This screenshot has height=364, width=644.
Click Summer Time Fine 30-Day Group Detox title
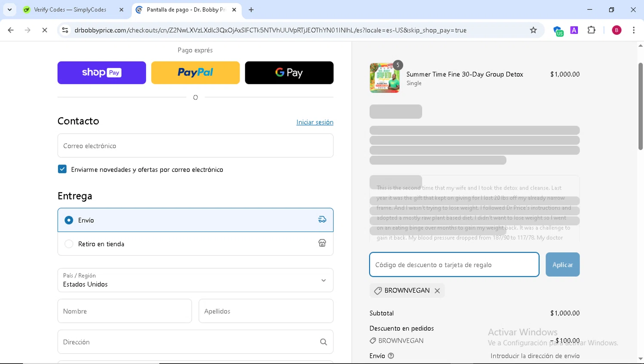pyautogui.click(x=465, y=74)
